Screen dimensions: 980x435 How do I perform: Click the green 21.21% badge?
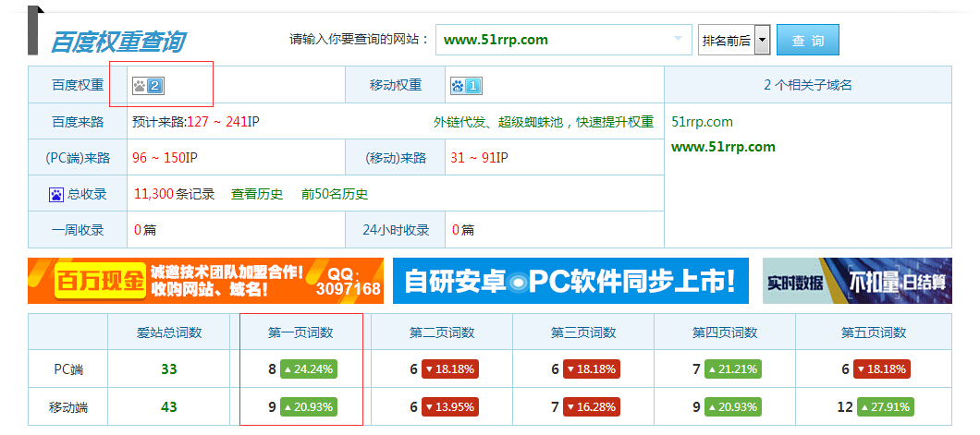[732, 369]
